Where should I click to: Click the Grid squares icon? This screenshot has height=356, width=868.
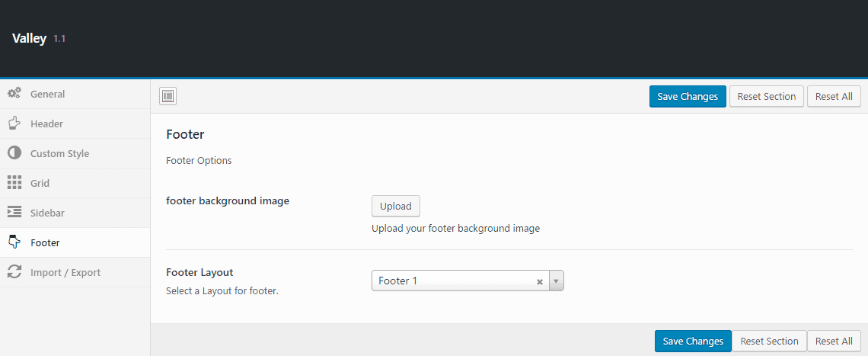[x=14, y=183]
